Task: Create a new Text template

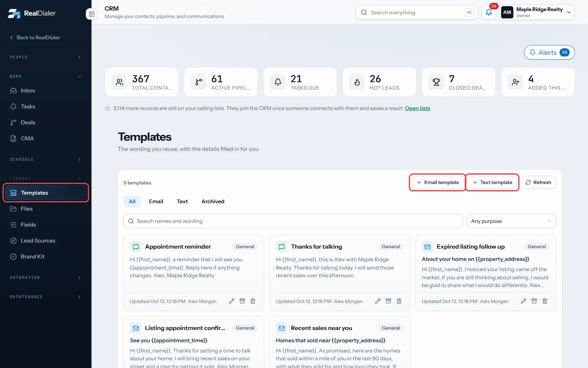Action: click(492, 182)
